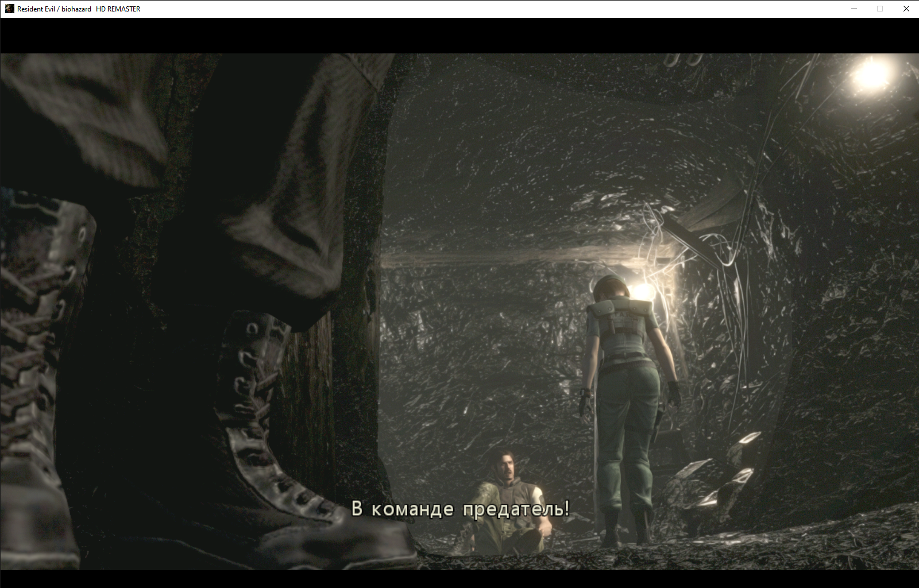
Task: Click the subtitle 'В команде предатель!'
Action: point(460,509)
